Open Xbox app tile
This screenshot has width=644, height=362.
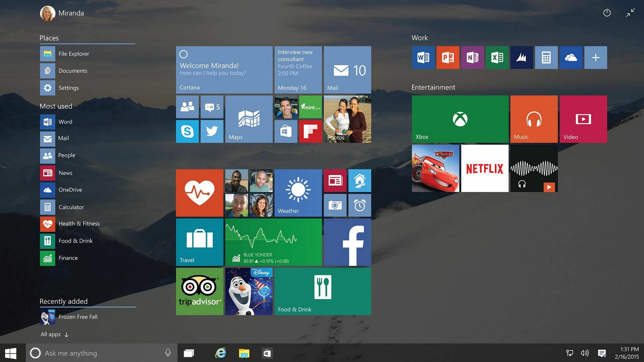(460, 119)
